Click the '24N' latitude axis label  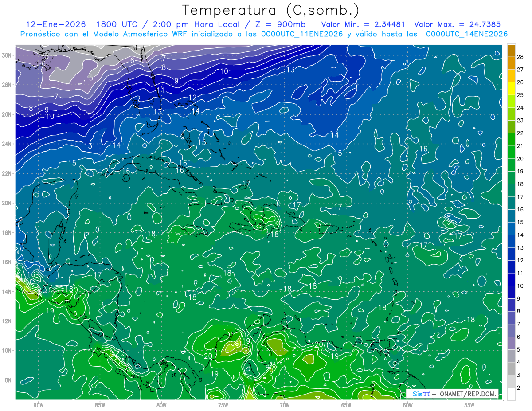(x=7, y=144)
